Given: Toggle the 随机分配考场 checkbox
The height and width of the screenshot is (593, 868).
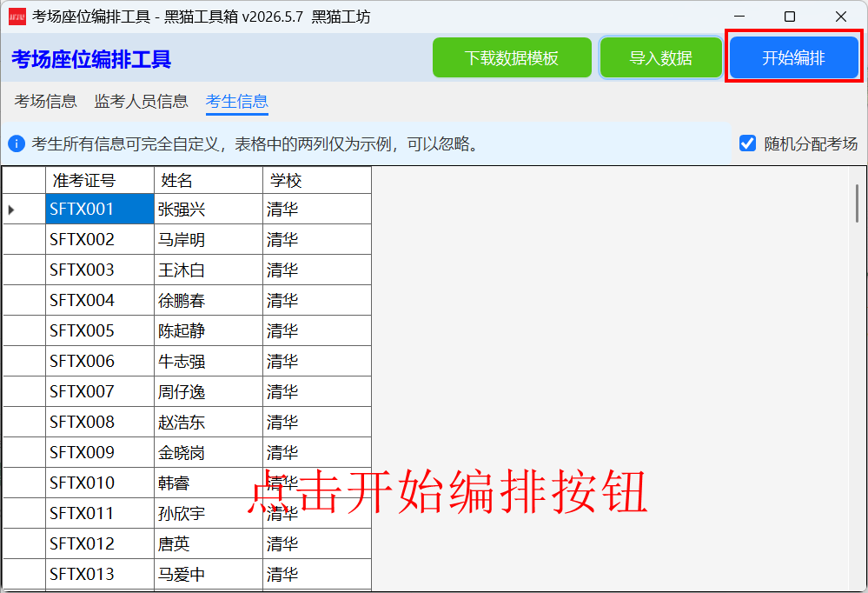Looking at the screenshot, I should click(747, 143).
